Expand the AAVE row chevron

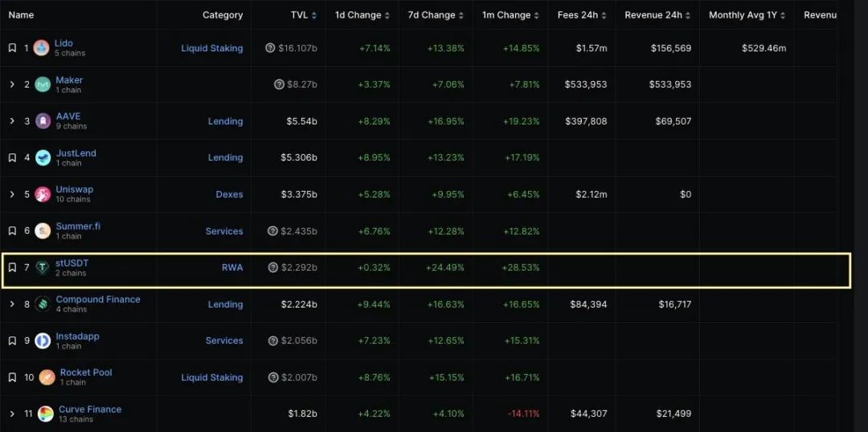click(12, 121)
